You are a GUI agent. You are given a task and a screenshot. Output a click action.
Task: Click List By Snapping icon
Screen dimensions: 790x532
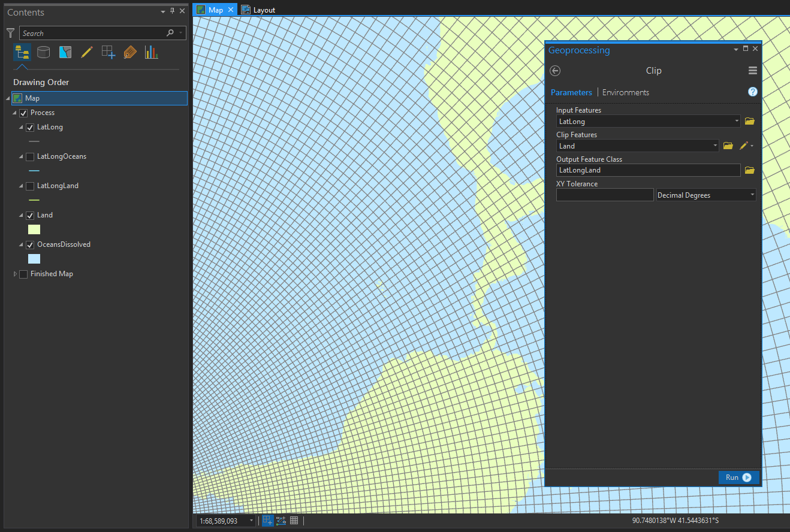pyautogui.click(x=108, y=52)
